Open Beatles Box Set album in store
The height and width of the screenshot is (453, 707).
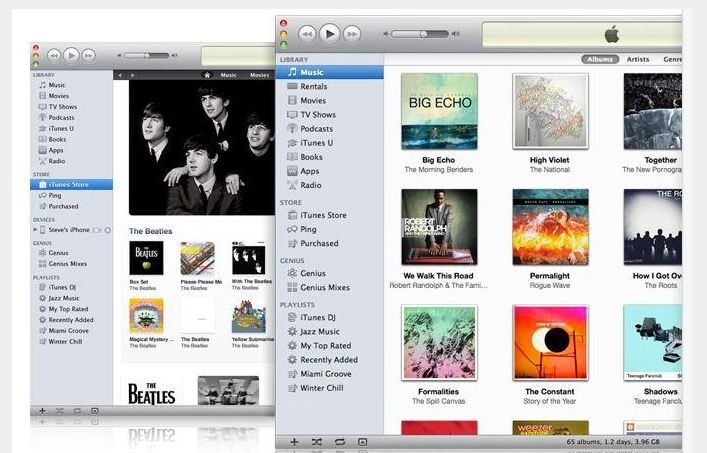(146, 258)
